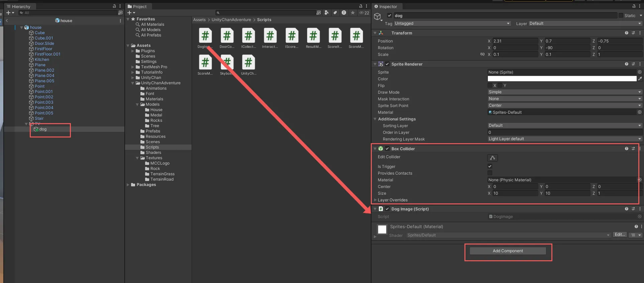Enable the Provides Contacts checkbox
644x283 pixels.
490,173
